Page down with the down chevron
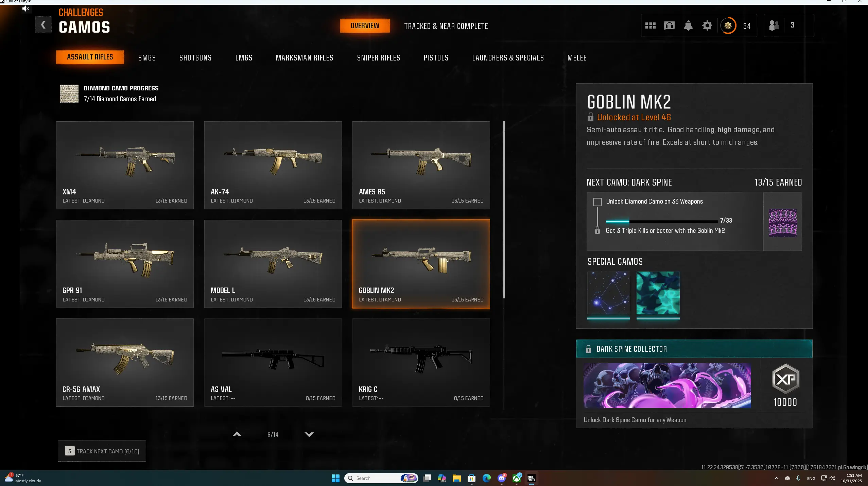This screenshot has height=486, width=868. click(309, 434)
